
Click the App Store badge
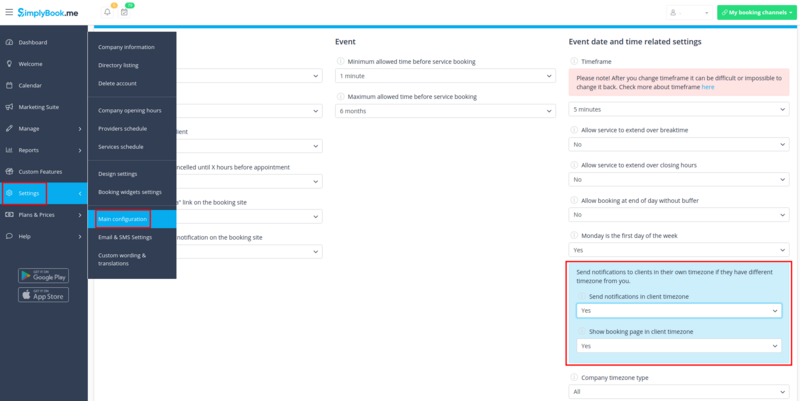pyautogui.click(x=43, y=295)
